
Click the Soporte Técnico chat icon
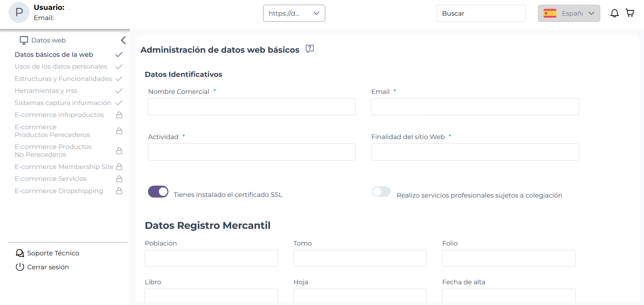20,253
